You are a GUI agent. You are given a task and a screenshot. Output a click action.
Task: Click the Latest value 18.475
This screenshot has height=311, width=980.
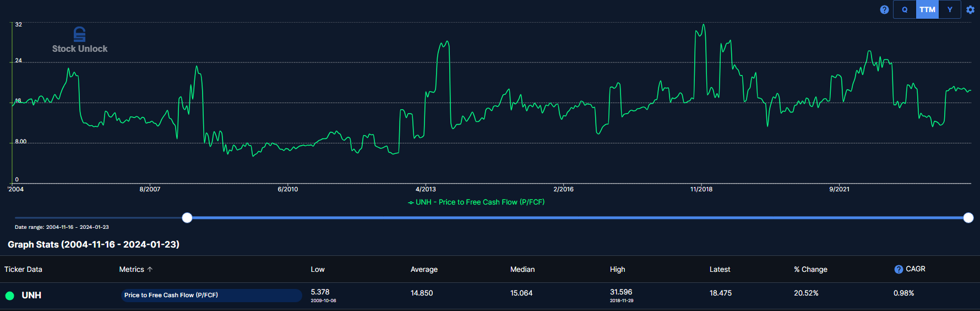(x=721, y=293)
